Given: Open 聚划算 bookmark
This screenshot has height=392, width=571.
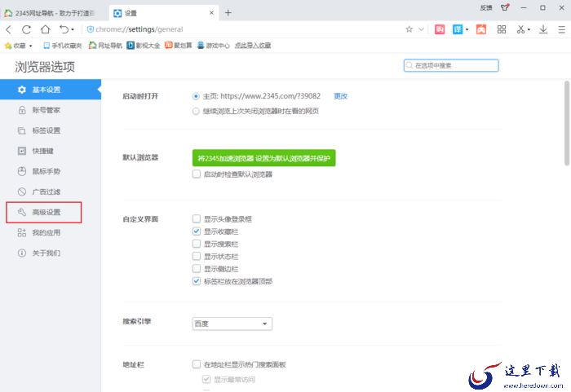Looking at the screenshot, I should (178, 46).
